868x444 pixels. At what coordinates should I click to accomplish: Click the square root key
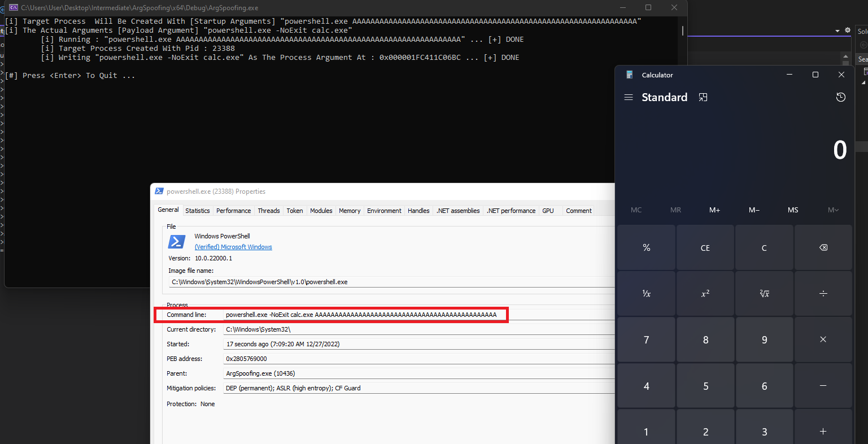(764, 293)
